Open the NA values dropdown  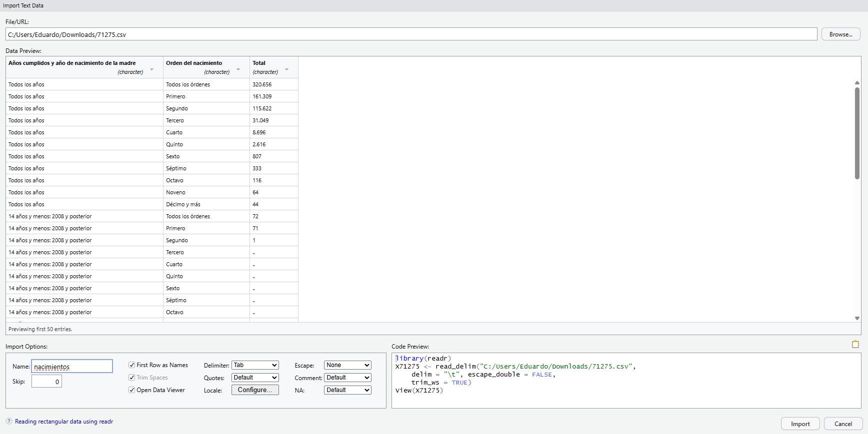(x=347, y=390)
